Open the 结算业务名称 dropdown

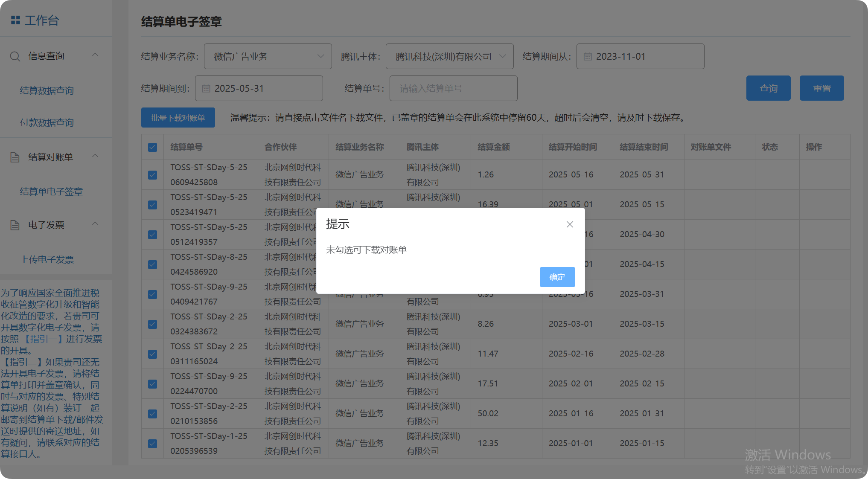(268, 56)
